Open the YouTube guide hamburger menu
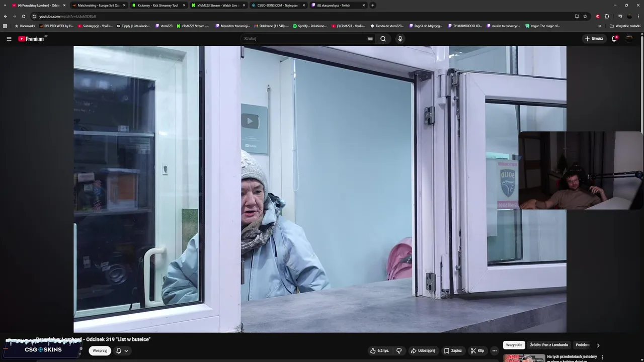Screen dimensions: 644x362 9,39
